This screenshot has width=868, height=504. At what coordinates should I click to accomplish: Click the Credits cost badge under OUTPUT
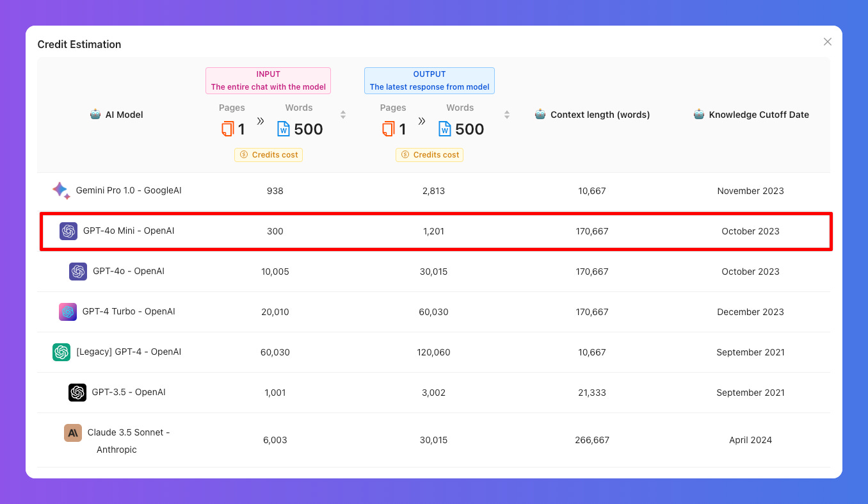tap(430, 155)
